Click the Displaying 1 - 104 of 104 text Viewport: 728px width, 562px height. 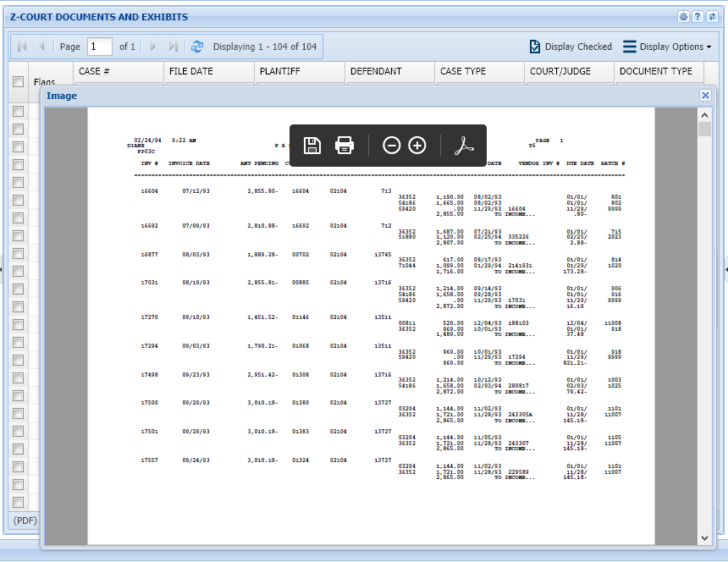pyautogui.click(x=265, y=47)
